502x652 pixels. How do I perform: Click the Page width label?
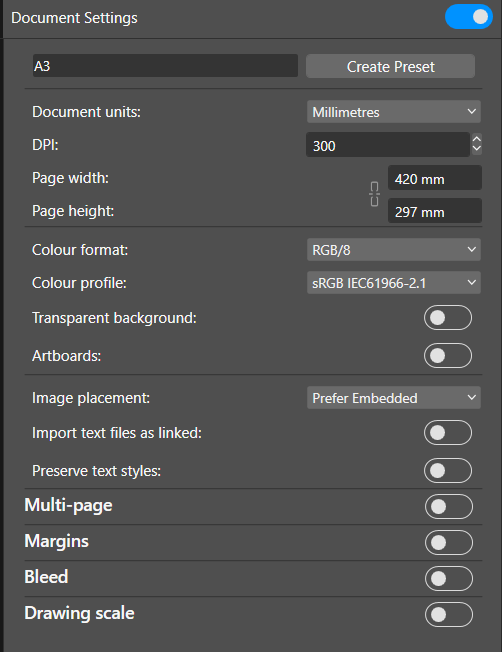70,178
